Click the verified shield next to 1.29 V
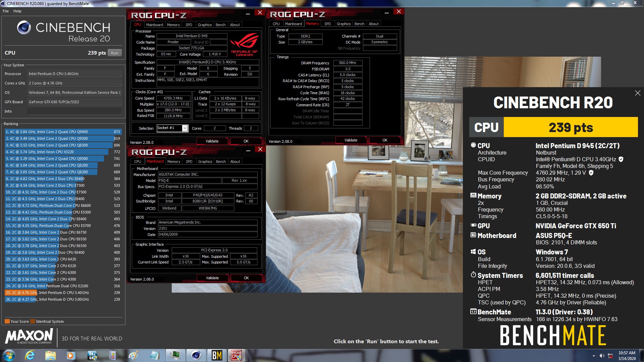 coord(591,173)
